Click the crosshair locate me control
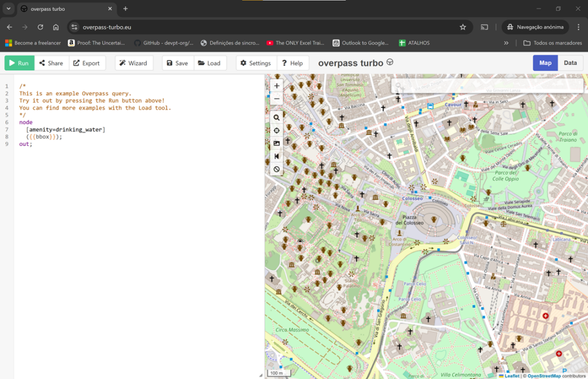The image size is (588, 379). coord(277,130)
